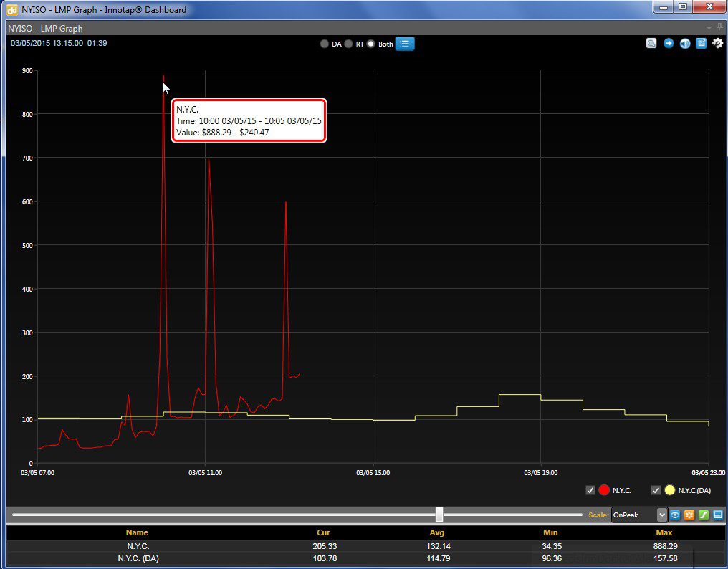Select the N.Y.C. row name cell

click(x=138, y=546)
